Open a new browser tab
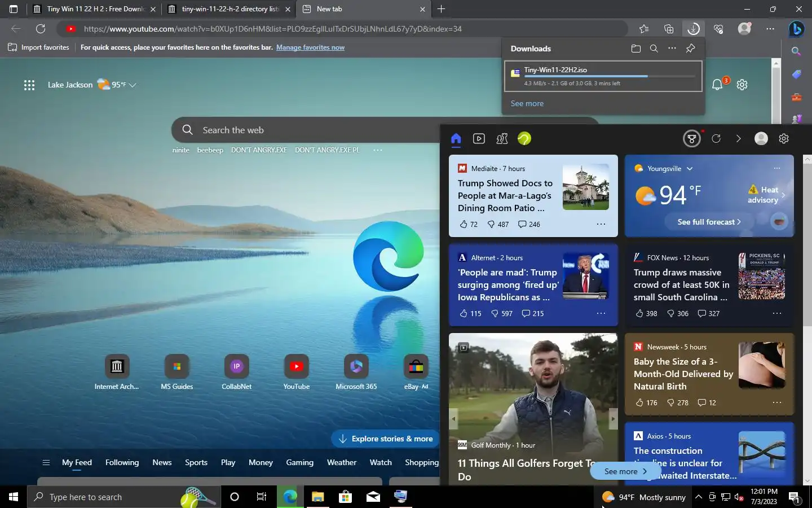The width and height of the screenshot is (812, 508). (x=442, y=9)
